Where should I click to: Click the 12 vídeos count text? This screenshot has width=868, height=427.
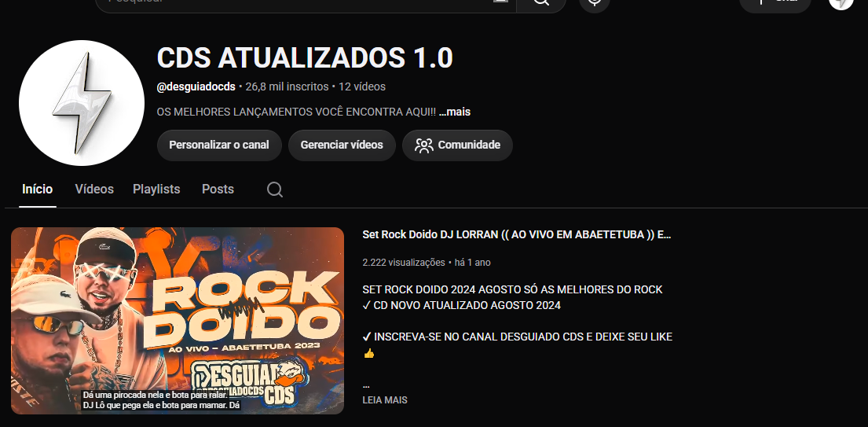coord(362,87)
